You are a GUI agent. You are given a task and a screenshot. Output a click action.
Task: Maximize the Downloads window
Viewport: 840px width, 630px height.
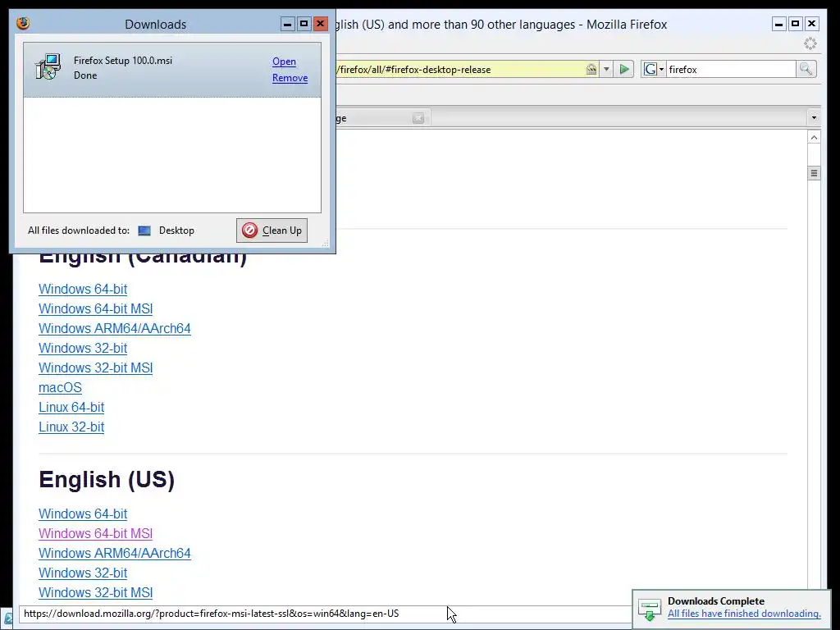[304, 24]
